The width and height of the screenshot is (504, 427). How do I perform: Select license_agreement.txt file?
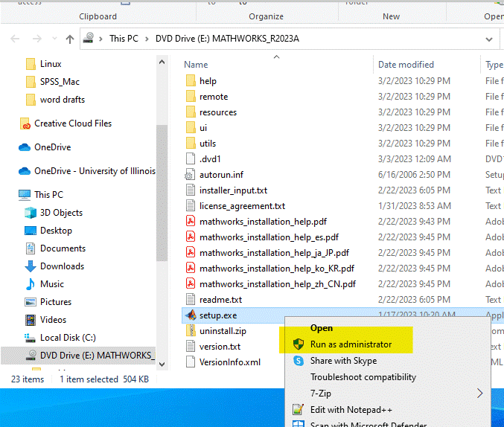[235, 206]
